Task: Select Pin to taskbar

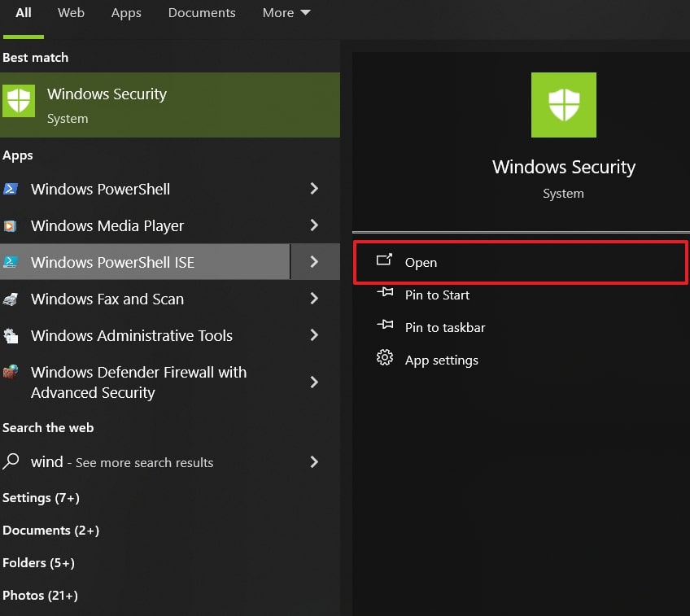Action: (x=445, y=327)
